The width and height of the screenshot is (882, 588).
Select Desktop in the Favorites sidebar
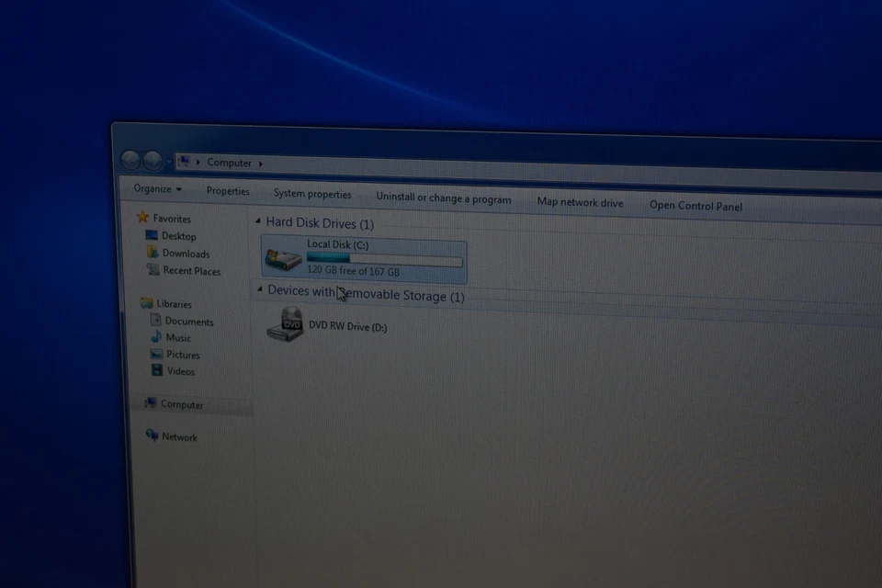click(x=178, y=236)
